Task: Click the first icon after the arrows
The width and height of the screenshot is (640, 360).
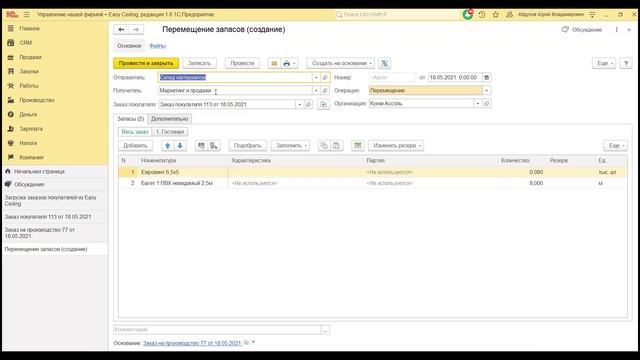Action: 201,146
